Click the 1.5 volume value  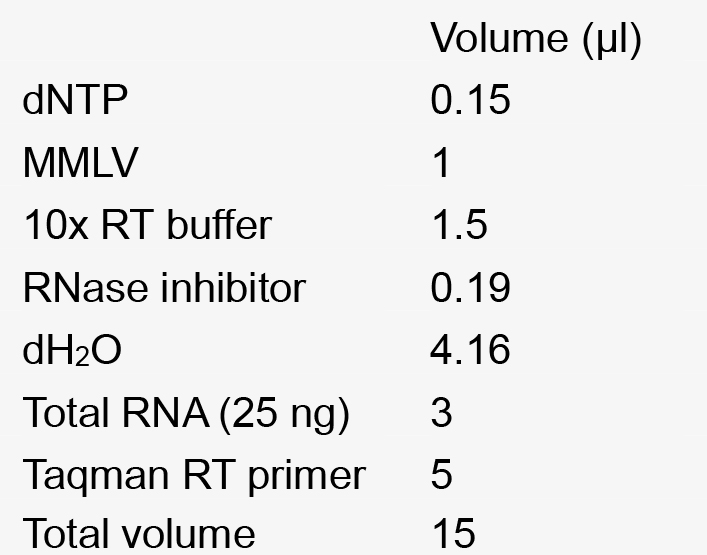pos(460,225)
